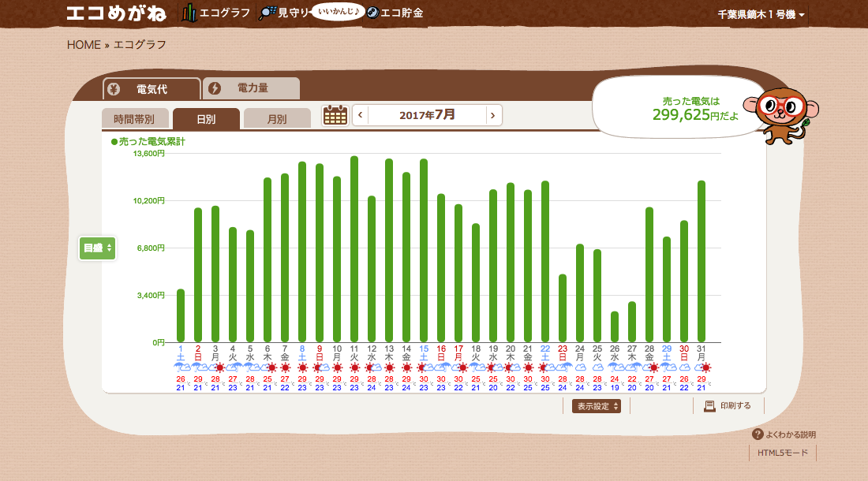Switch to 日別 daily tab
This screenshot has height=481, width=868.
click(206, 119)
